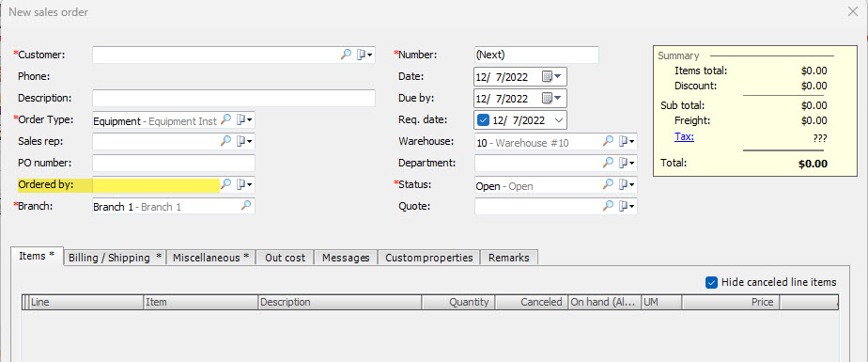This screenshot has width=868, height=362.
Task: Close the New sales order window
Action: tap(853, 11)
